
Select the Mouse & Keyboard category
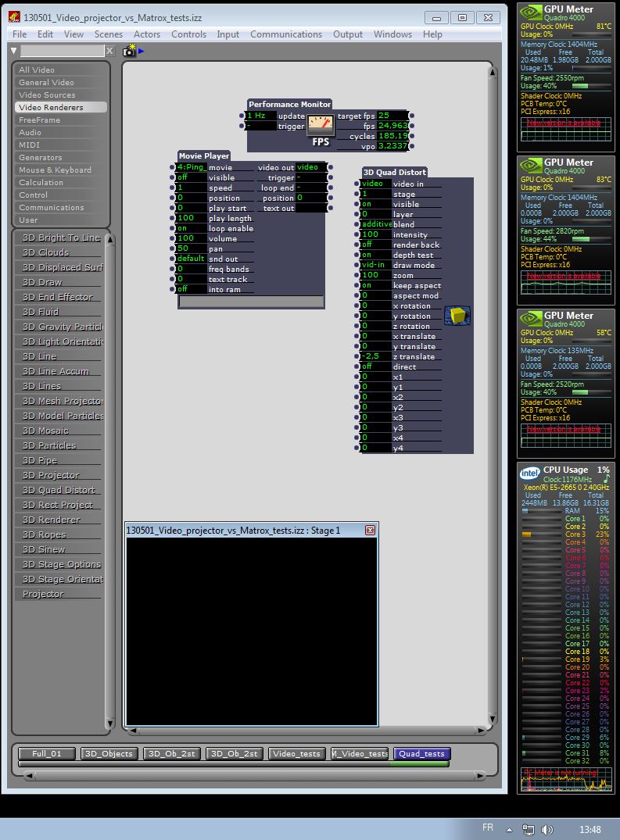coord(60,170)
